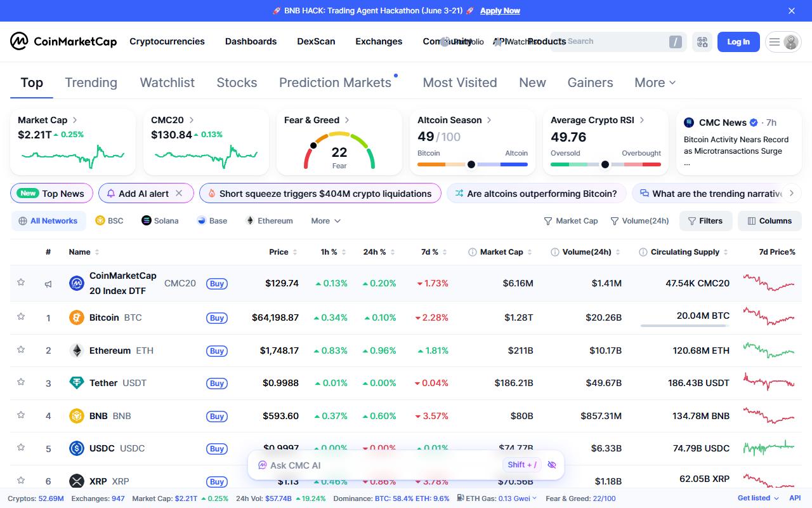Open the Cryptocurrencies menu

coord(167,41)
